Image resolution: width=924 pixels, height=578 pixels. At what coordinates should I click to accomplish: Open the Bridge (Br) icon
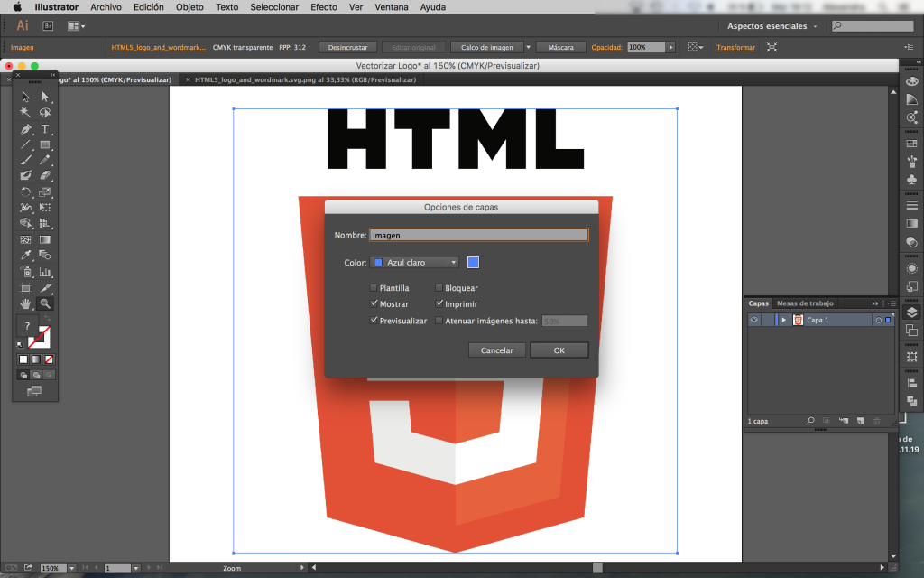tap(49, 26)
